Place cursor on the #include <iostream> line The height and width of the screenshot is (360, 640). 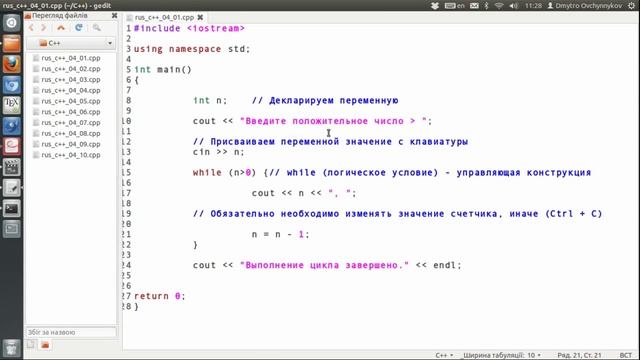(x=189, y=29)
